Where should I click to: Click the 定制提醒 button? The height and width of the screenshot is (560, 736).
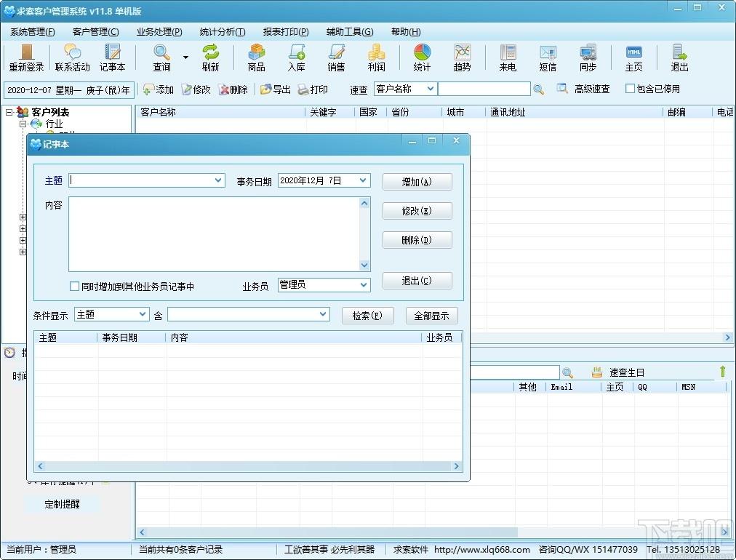(62, 504)
